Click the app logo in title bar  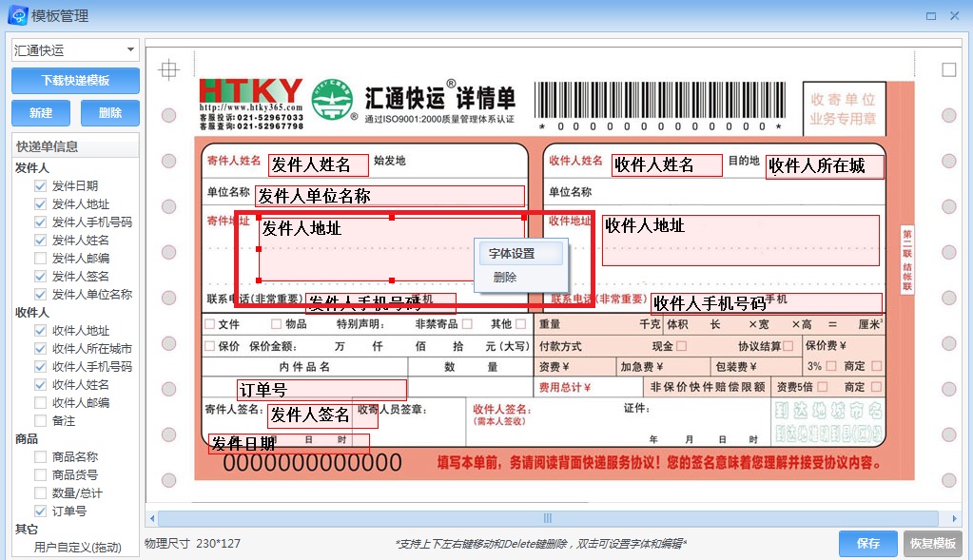tap(15, 15)
